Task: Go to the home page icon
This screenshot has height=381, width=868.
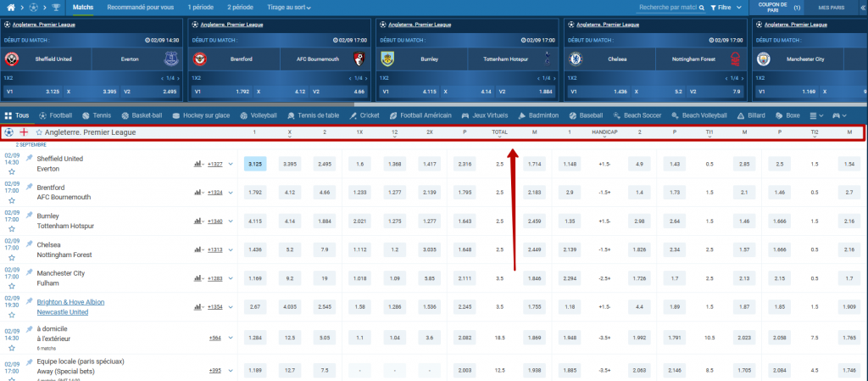Action: [x=11, y=8]
